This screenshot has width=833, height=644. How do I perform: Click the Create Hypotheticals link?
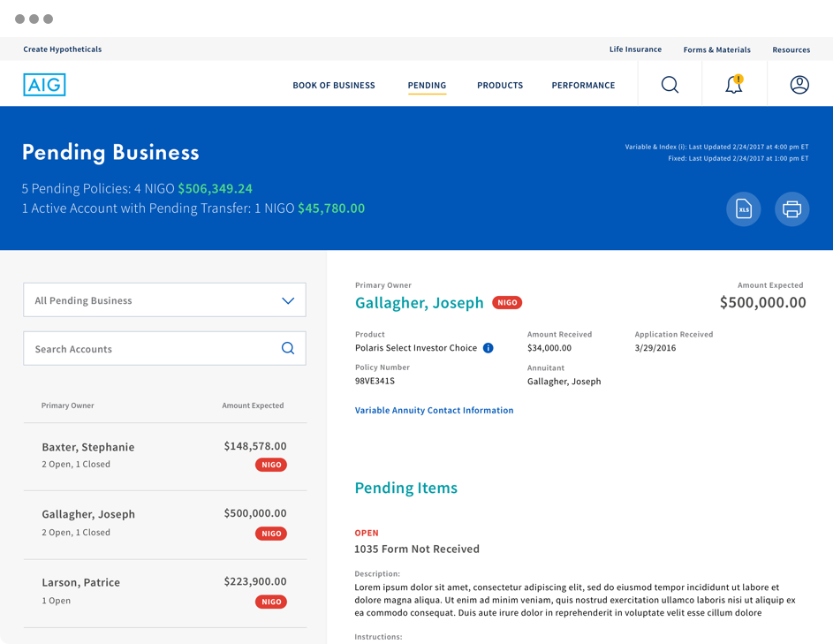[63, 49]
